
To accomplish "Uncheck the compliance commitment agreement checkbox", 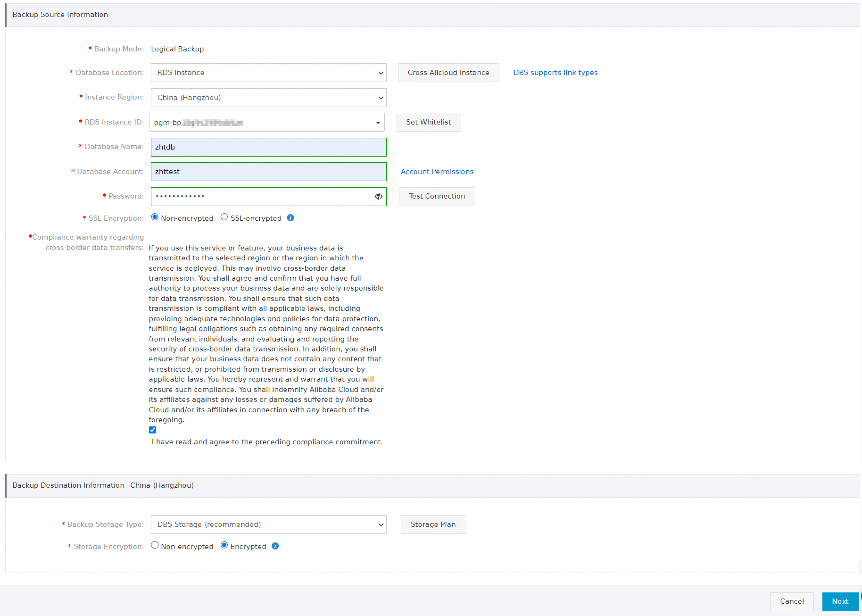I will [152, 430].
